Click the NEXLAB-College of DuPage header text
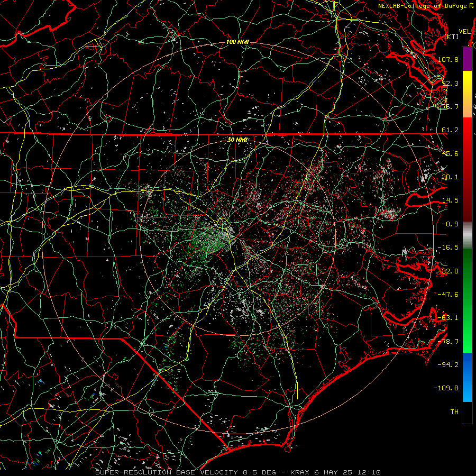Image resolution: width=476 pixels, height=476 pixels. coord(422,6)
